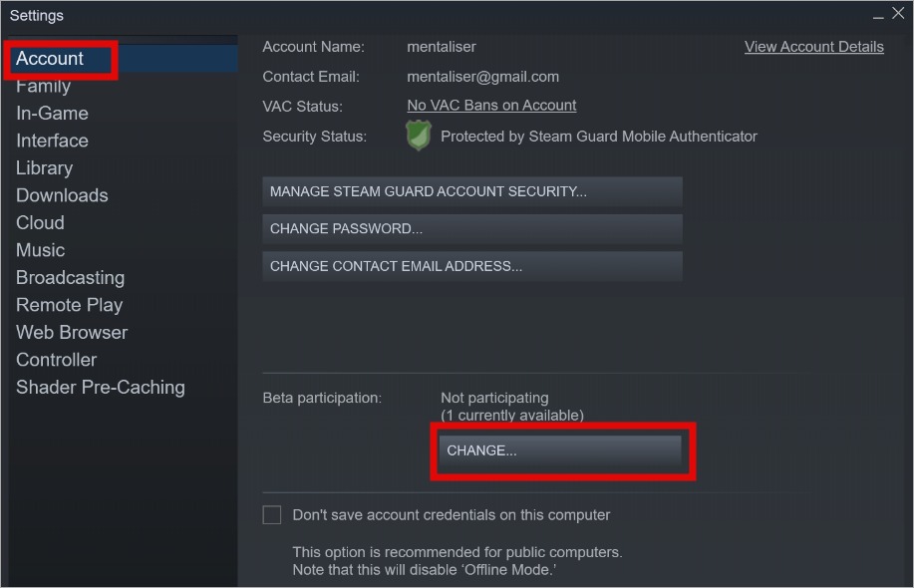Click Change Contact Email Address button

coord(472,266)
